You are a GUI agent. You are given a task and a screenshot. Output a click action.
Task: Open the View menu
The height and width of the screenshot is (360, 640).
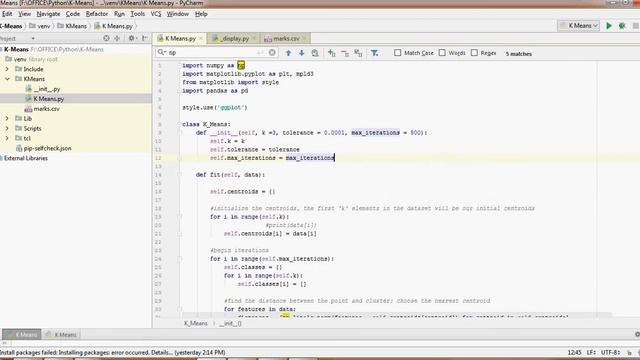24,14
